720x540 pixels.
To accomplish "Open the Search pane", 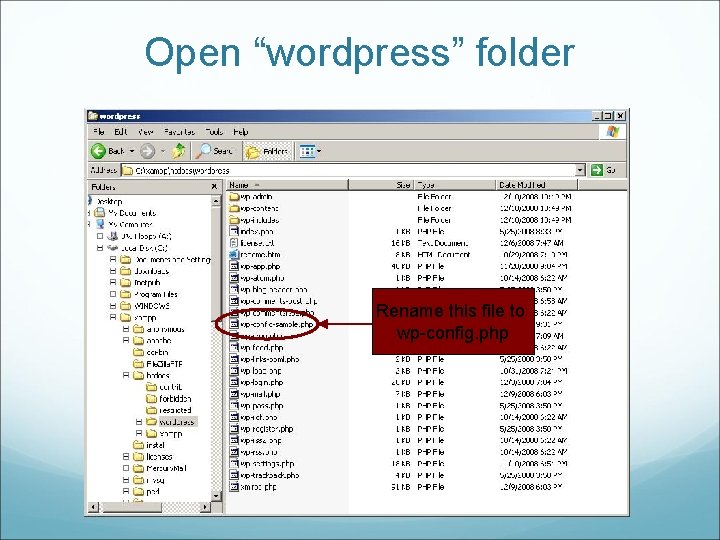I will 215,151.
